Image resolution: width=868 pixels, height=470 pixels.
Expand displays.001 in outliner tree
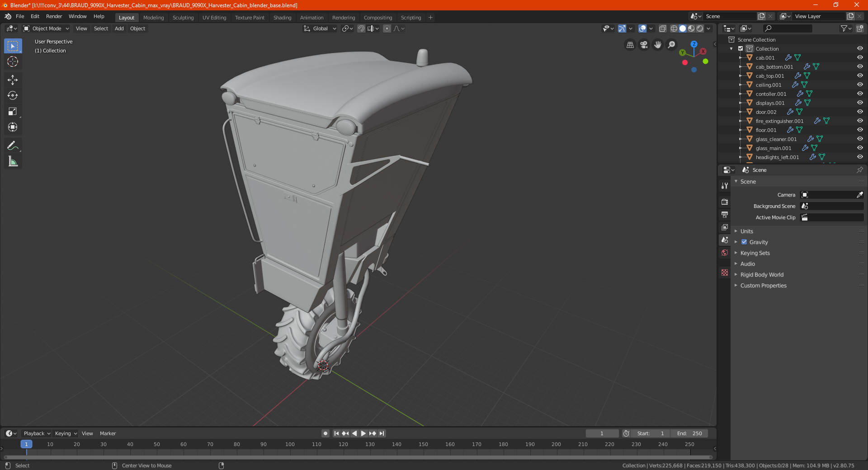(740, 103)
